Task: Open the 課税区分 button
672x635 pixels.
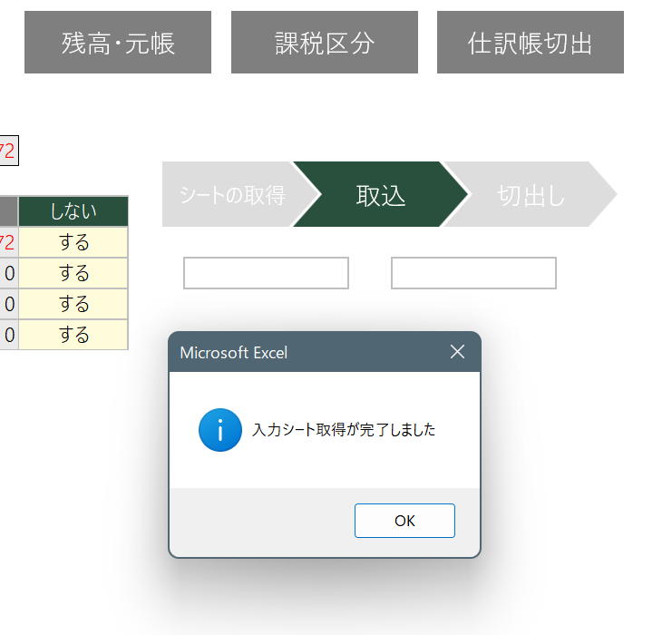Action: point(325,43)
